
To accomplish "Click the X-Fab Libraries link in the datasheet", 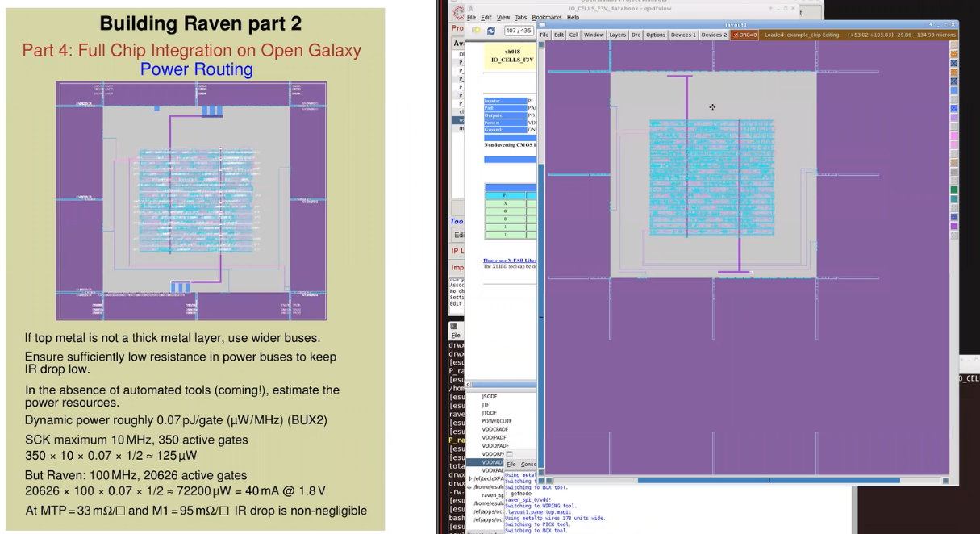I will point(508,261).
